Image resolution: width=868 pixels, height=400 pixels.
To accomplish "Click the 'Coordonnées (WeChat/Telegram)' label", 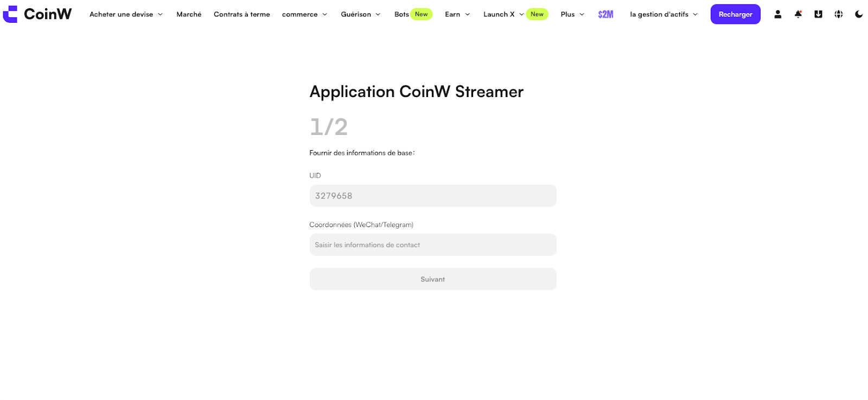I will pos(361,224).
